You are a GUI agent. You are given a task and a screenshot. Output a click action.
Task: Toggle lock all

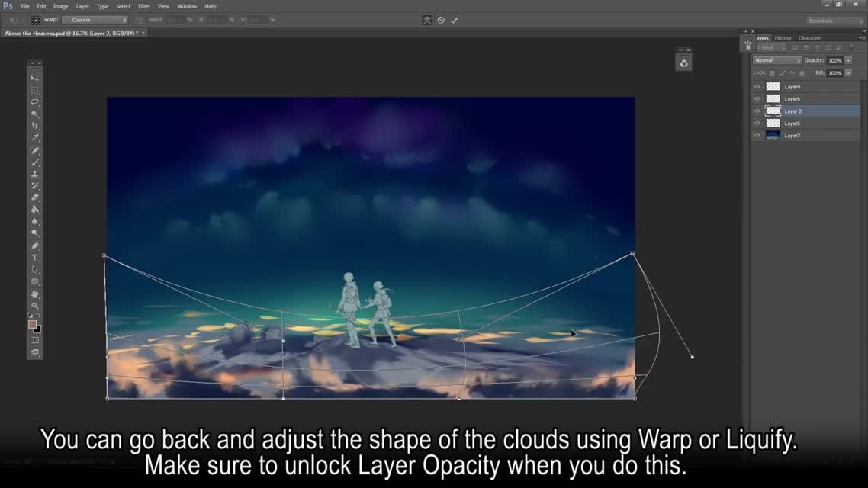[802, 73]
